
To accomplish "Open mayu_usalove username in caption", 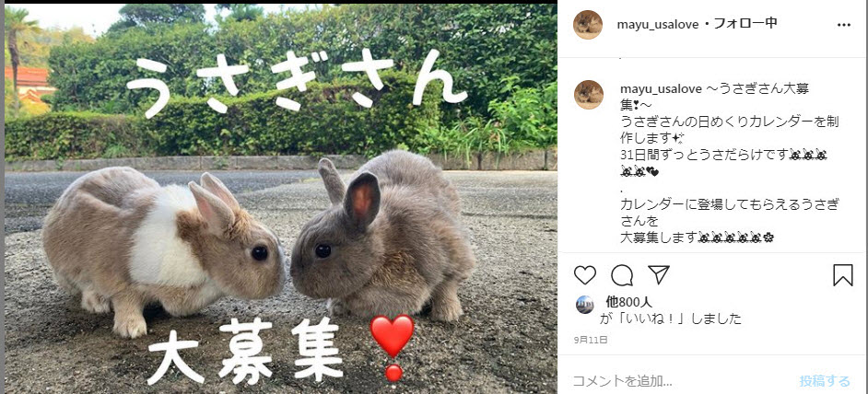I will [662, 89].
